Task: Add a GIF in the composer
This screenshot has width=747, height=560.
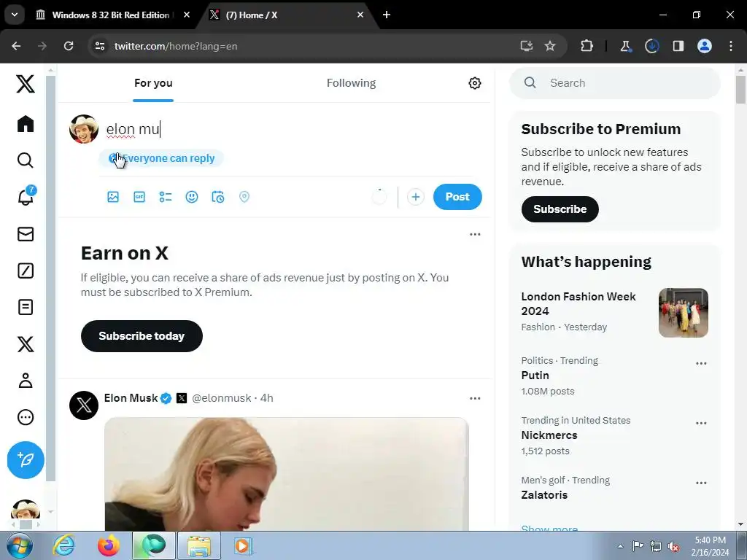Action: coord(139,197)
